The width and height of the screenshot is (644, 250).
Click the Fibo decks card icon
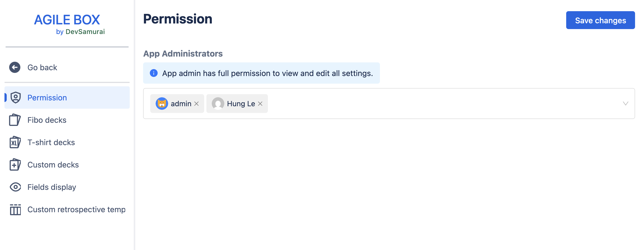click(x=15, y=120)
